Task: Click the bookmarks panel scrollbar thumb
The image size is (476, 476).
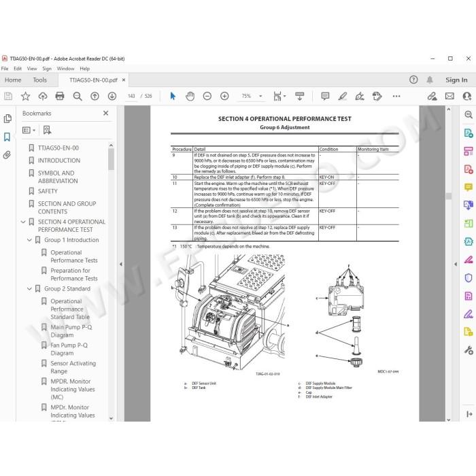Action: 111,159
